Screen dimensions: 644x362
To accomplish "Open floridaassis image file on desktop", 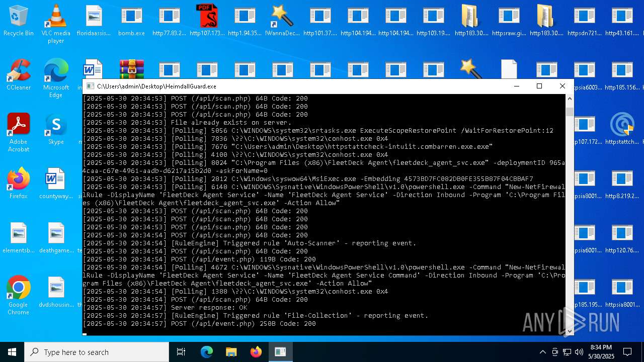I will [x=94, y=21].
